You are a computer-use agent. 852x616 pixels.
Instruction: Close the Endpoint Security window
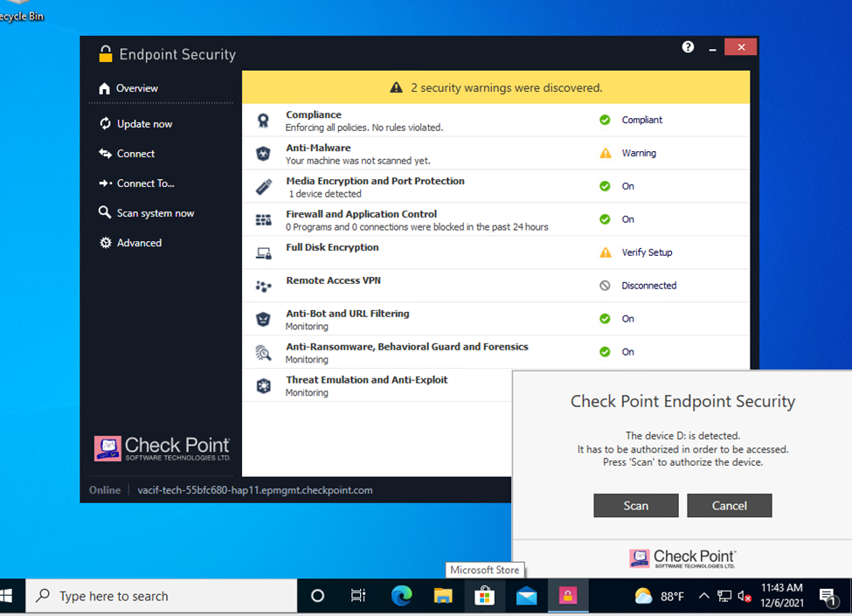coord(741,47)
